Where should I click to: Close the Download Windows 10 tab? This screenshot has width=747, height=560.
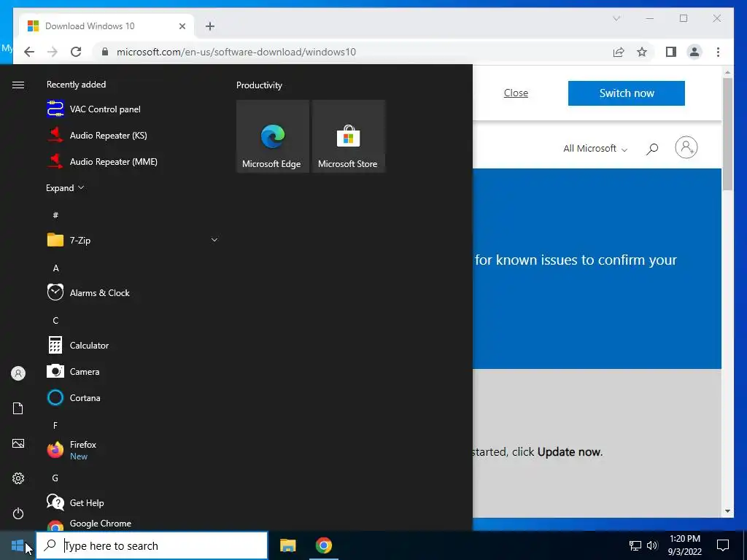182,26
